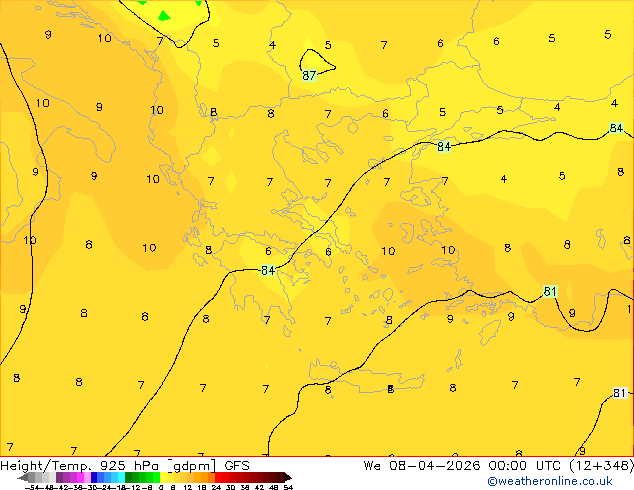
Task: Click the red swatch in the legend
Action: (218, 477)
